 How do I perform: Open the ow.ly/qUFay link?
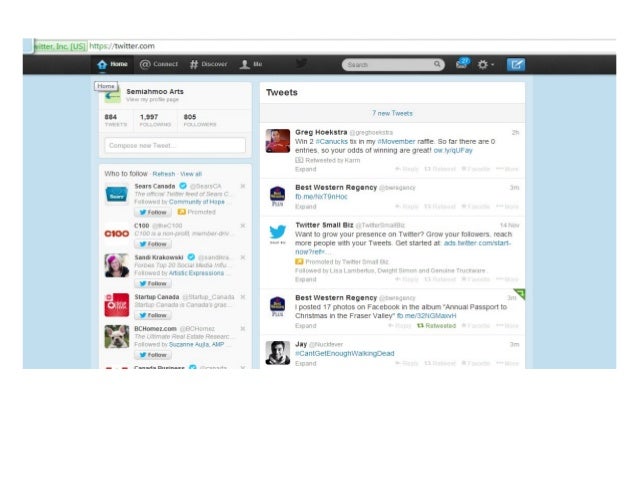tap(453, 151)
